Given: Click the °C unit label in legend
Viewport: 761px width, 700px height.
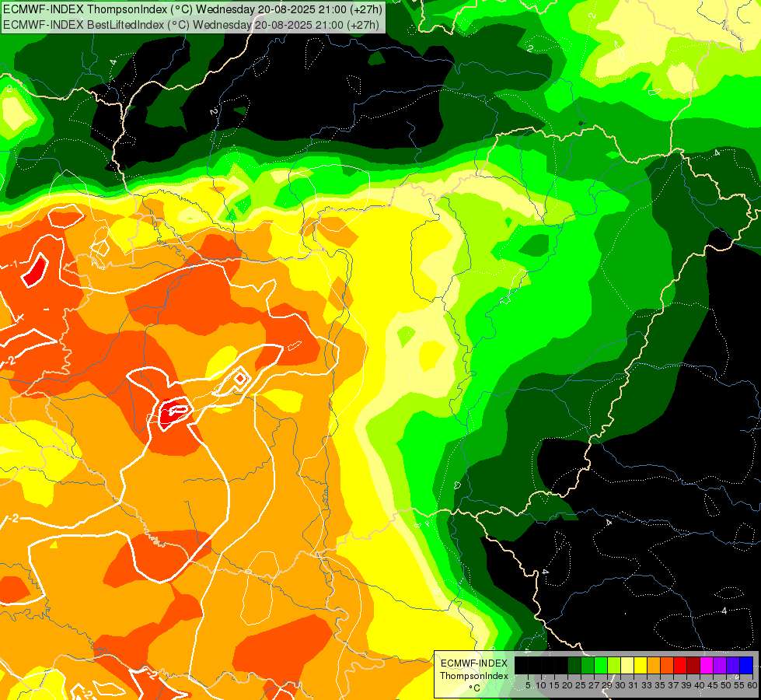Looking at the screenshot, I should click(x=475, y=688).
